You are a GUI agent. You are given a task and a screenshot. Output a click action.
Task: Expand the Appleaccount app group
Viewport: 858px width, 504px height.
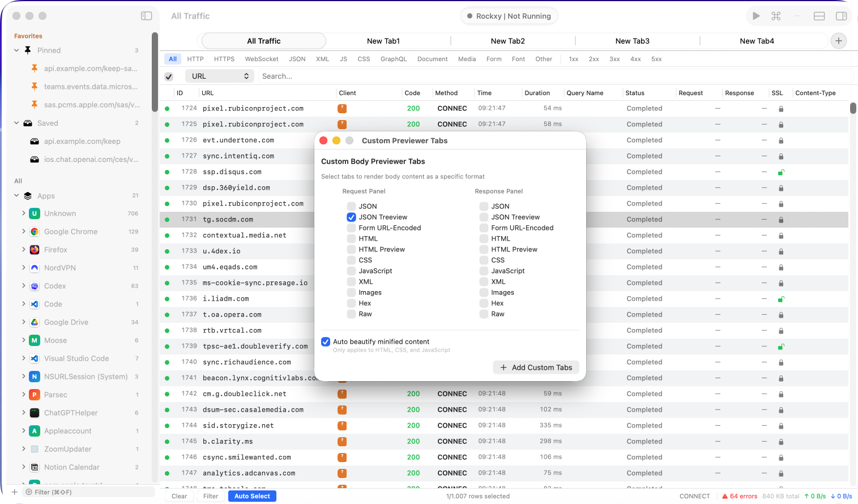tap(24, 431)
